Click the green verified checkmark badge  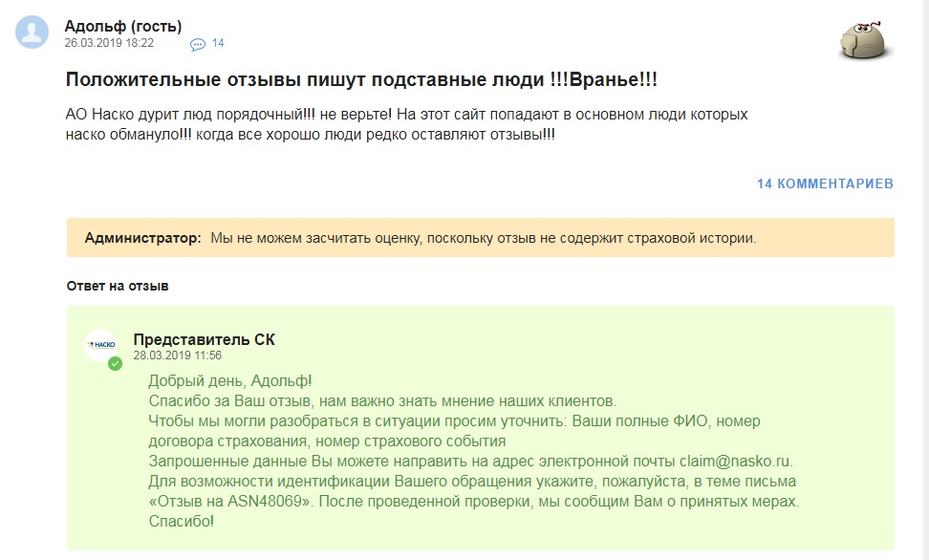point(115,363)
